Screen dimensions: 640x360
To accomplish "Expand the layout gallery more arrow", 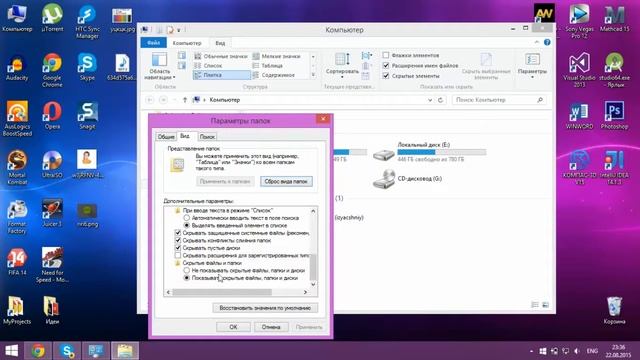I will 313,75.
